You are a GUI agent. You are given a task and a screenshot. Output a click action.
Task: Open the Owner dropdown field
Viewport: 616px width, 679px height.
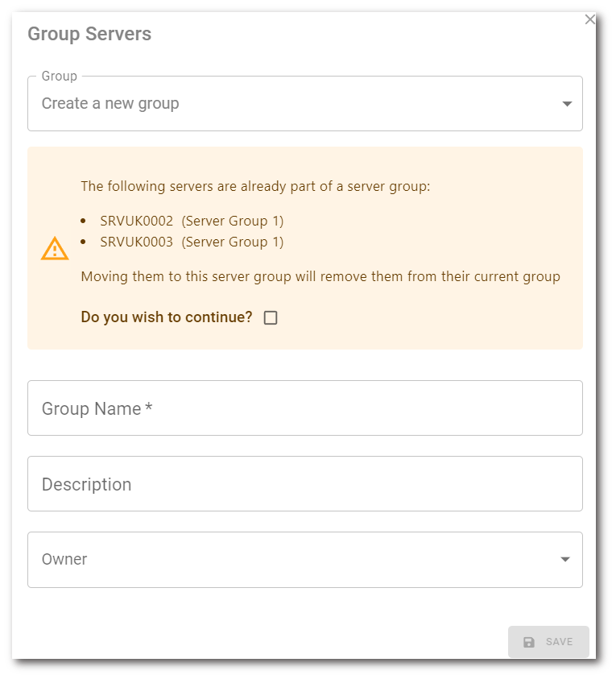point(304,559)
